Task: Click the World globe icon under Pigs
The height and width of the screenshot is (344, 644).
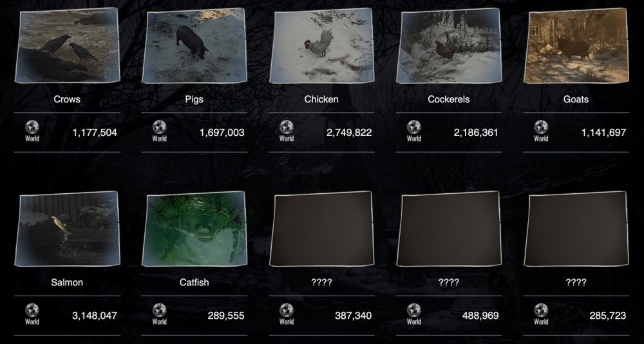Action: click(159, 127)
